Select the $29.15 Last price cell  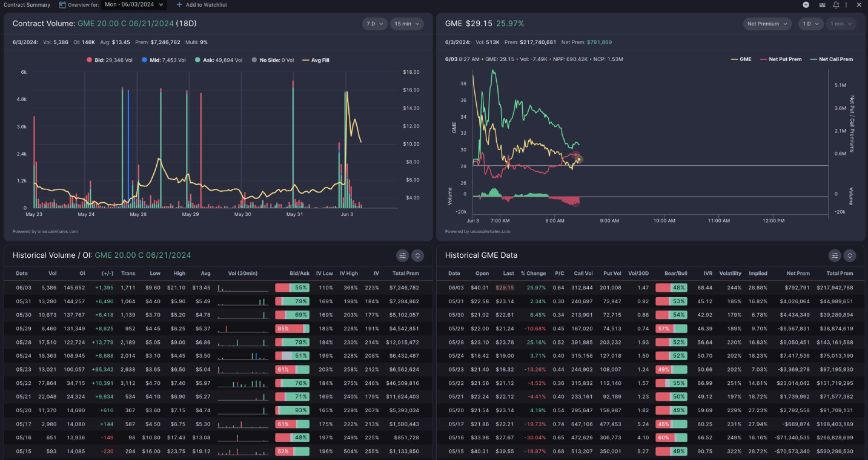505,287
